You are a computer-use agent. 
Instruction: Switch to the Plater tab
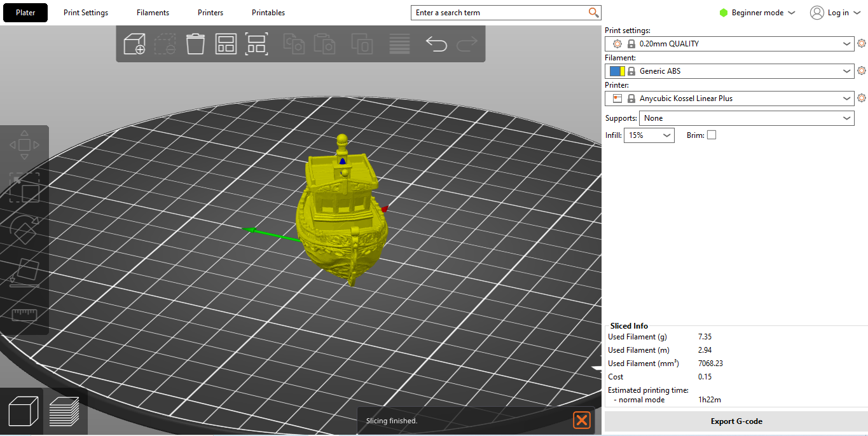coord(25,13)
